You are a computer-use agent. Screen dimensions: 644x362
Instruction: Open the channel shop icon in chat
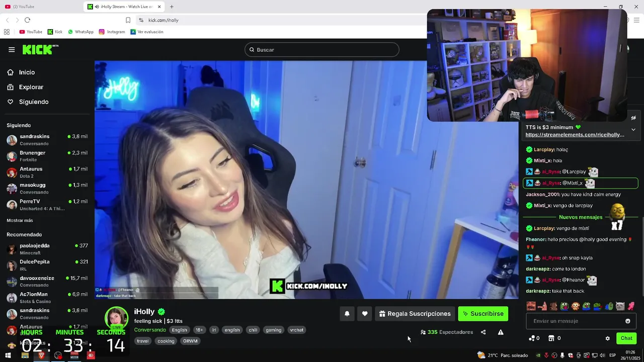pyautogui.click(x=551, y=338)
